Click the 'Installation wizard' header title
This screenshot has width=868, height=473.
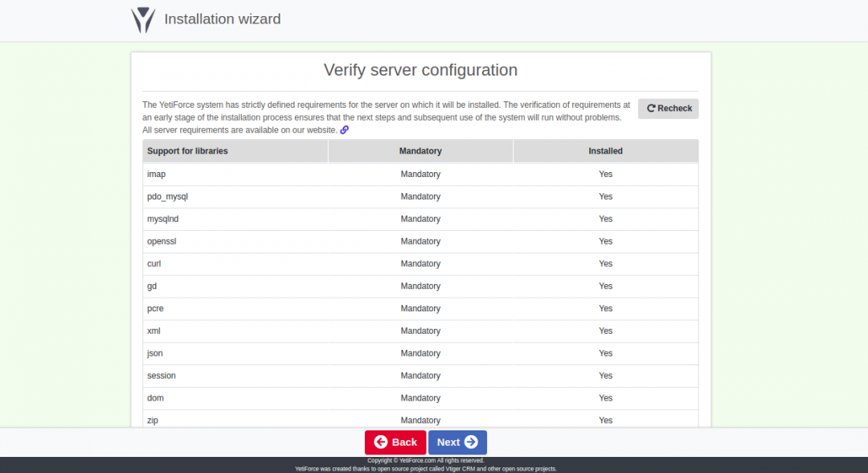tap(223, 19)
